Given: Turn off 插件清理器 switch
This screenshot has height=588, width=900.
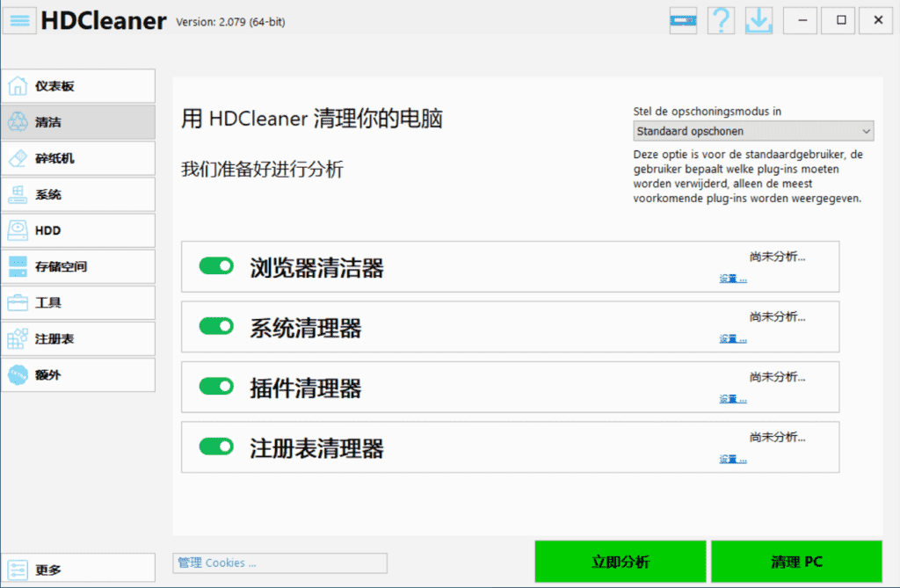Looking at the screenshot, I should pos(216,386).
